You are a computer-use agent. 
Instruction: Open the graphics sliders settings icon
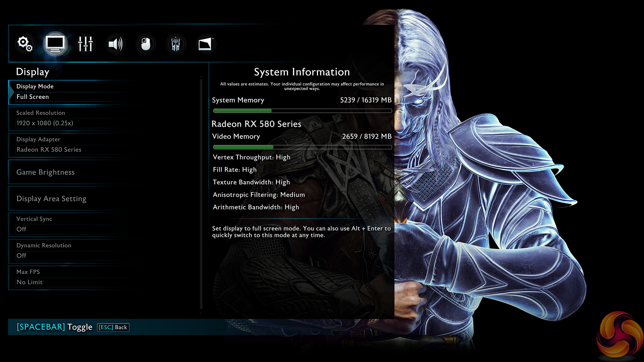tap(86, 44)
